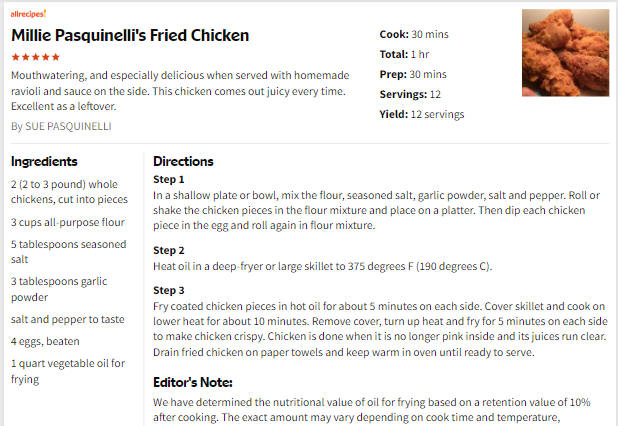Click the allrecipes logo
Image resolution: width=618 pixels, height=426 pixels.
(x=28, y=14)
